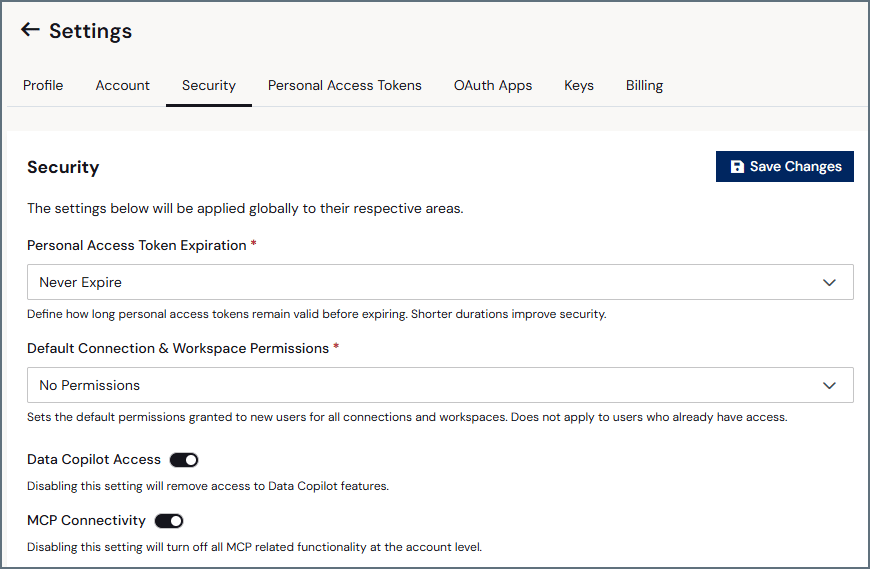Click the 'Personal Access Token Expiration' label
Screen dimensions: 870x569
click(136, 245)
